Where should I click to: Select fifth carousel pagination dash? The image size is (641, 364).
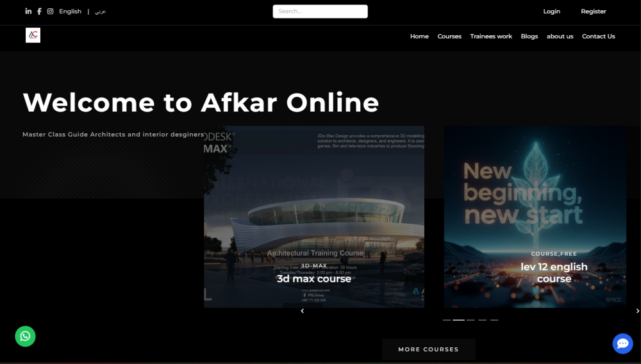494,320
